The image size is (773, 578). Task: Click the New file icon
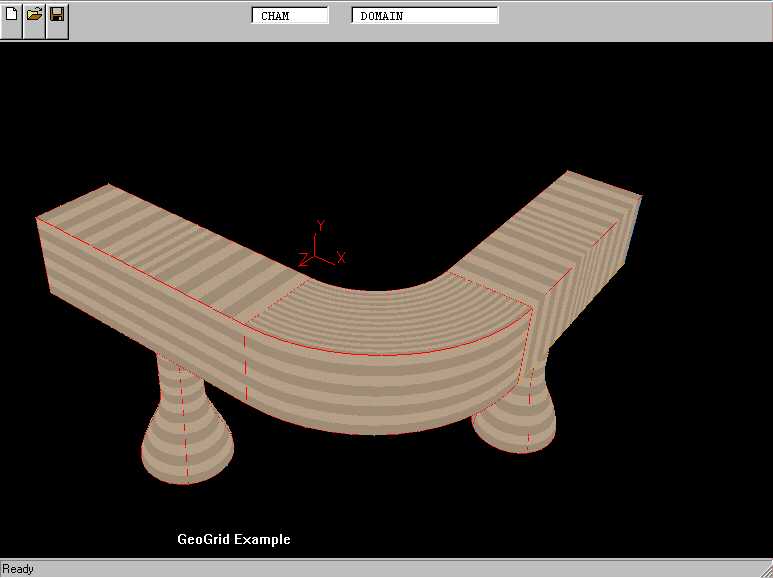click(11, 15)
